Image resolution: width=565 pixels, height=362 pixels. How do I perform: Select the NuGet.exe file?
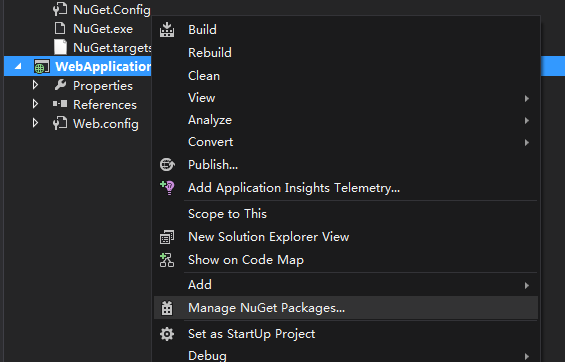103,29
